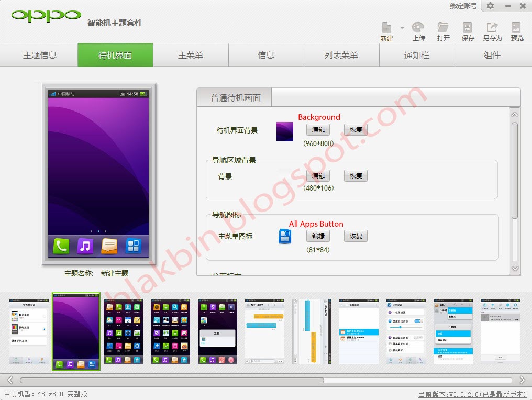Click 恢复 for 待机界面背景

click(x=356, y=130)
